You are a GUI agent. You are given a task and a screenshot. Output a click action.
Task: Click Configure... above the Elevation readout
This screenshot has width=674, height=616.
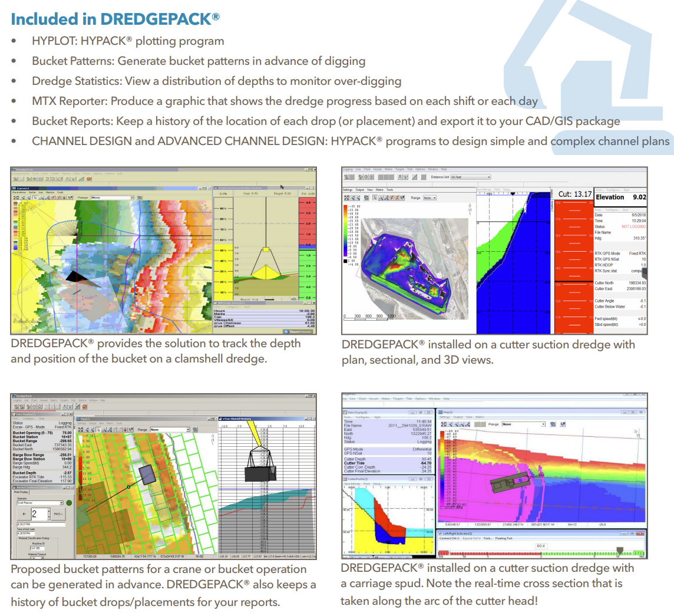613,190
